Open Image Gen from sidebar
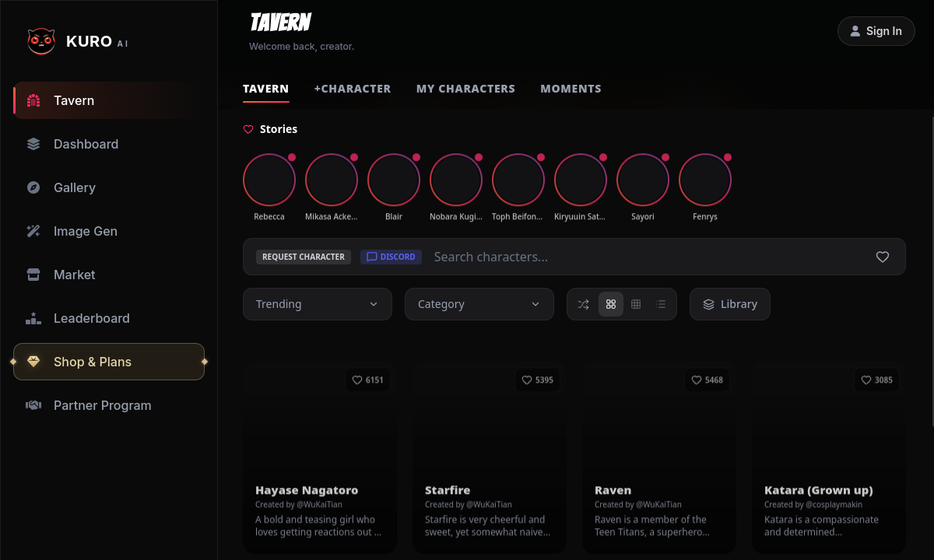The height and width of the screenshot is (560, 934). [x=109, y=231]
